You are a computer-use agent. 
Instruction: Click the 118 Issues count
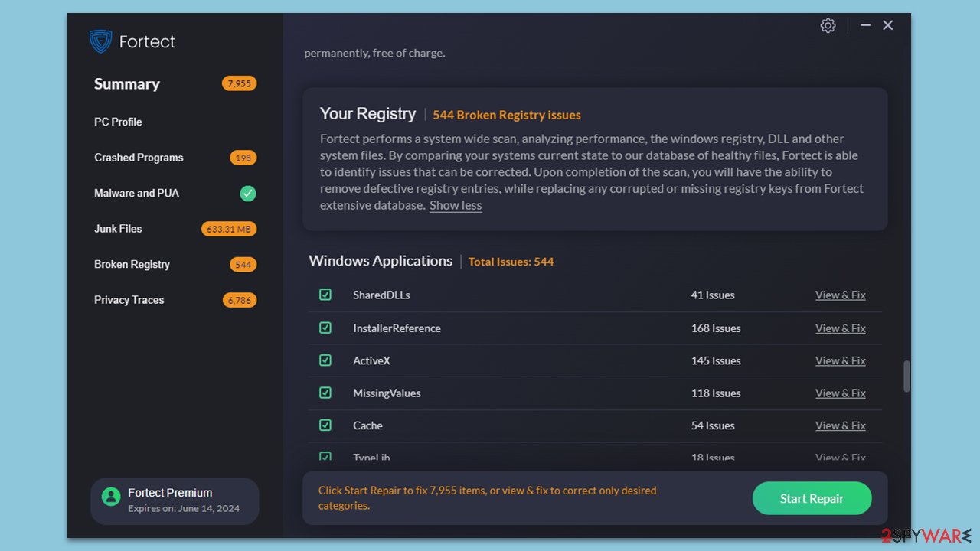tap(716, 393)
